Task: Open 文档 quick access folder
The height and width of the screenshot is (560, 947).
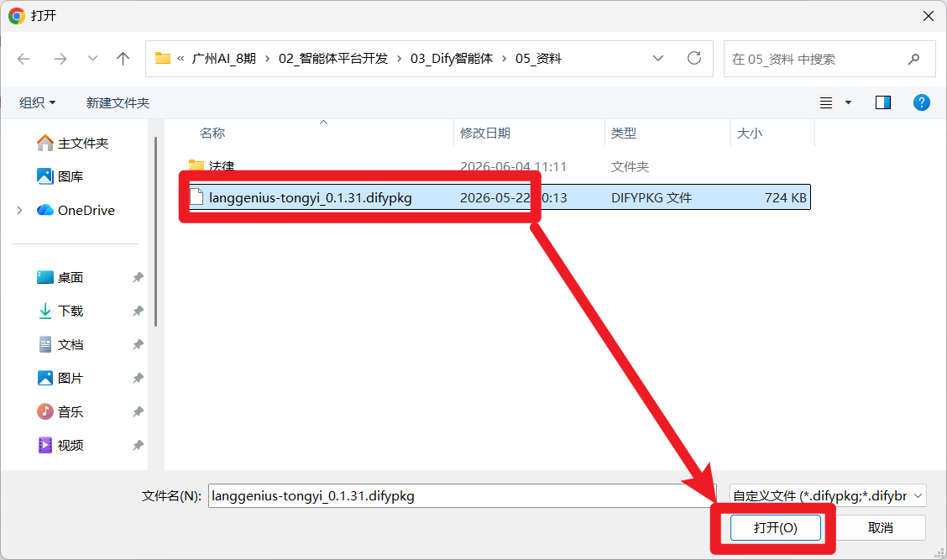Action: click(x=60, y=344)
